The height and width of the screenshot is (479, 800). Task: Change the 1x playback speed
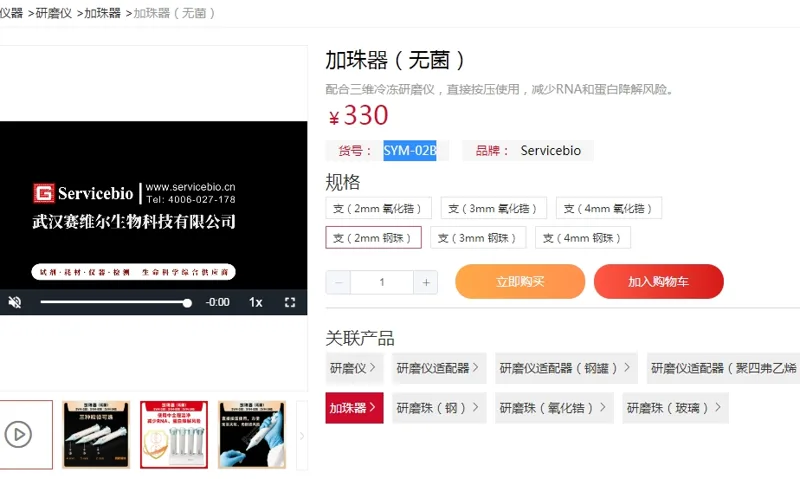pyautogui.click(x=255, y=302)
